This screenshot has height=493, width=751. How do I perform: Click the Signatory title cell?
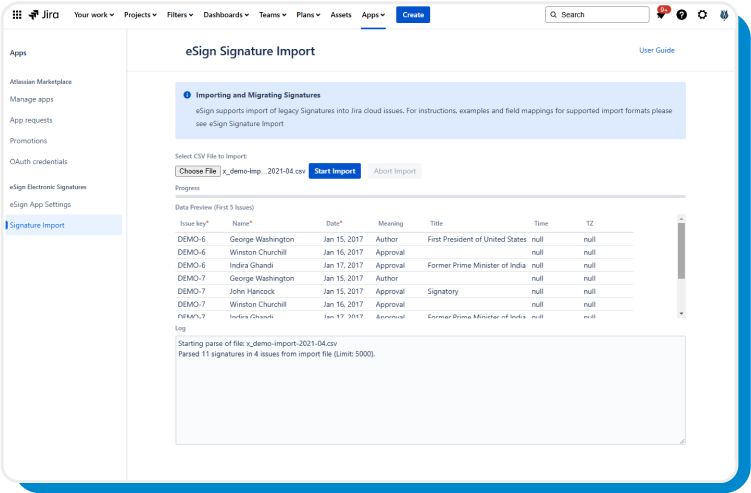443,291
